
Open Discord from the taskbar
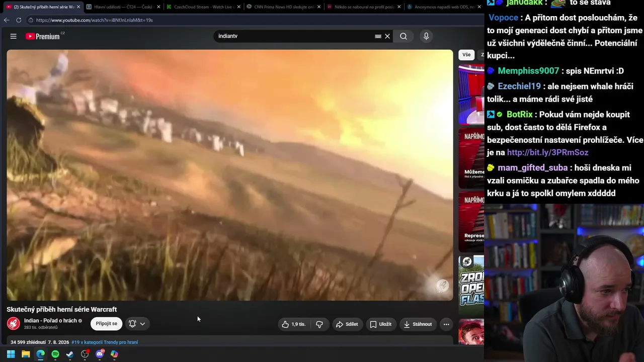click(100, 354)
